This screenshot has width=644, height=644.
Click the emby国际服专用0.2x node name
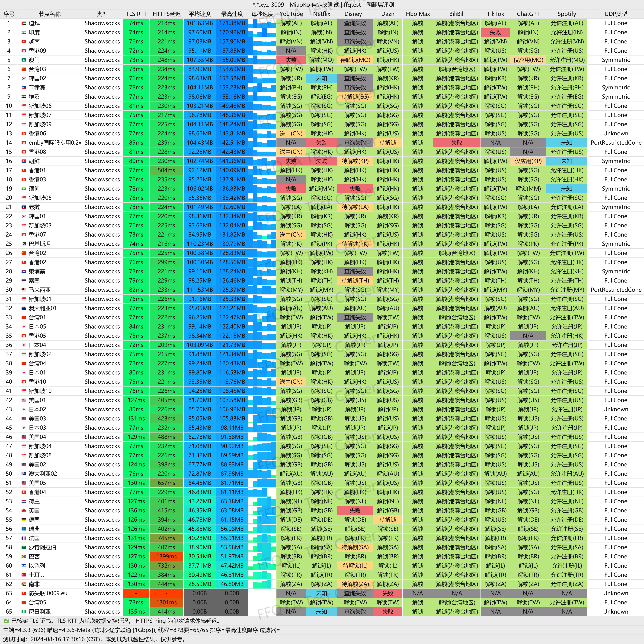click(55, 143)
